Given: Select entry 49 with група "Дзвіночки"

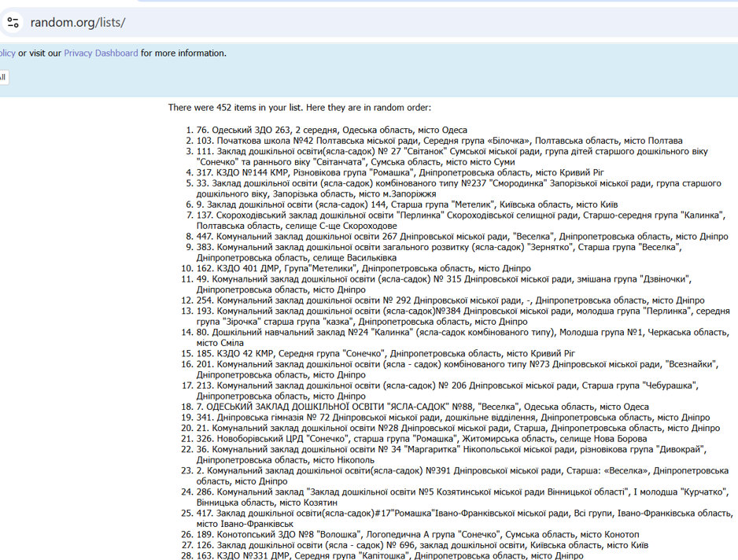Looking at the screenshot, I should coord(445,285).
